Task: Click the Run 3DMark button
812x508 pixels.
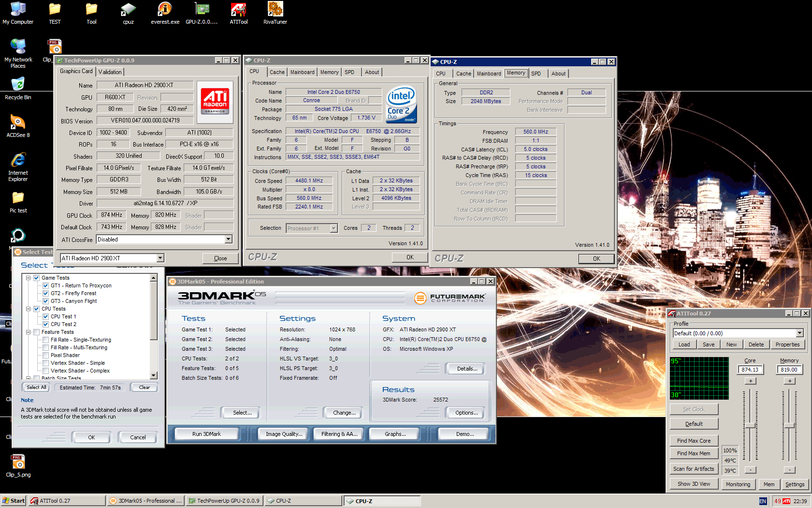Action: tap(206, 434)
